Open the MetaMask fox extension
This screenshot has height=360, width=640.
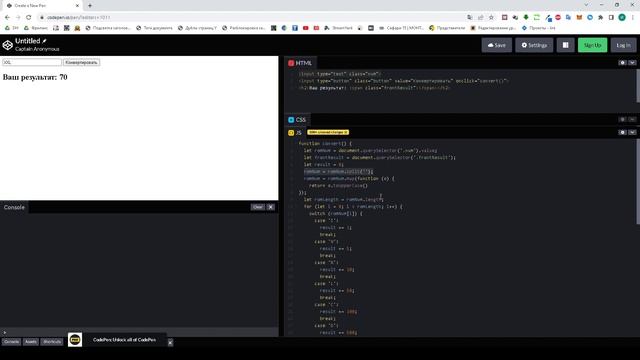(x=579, y=17)
